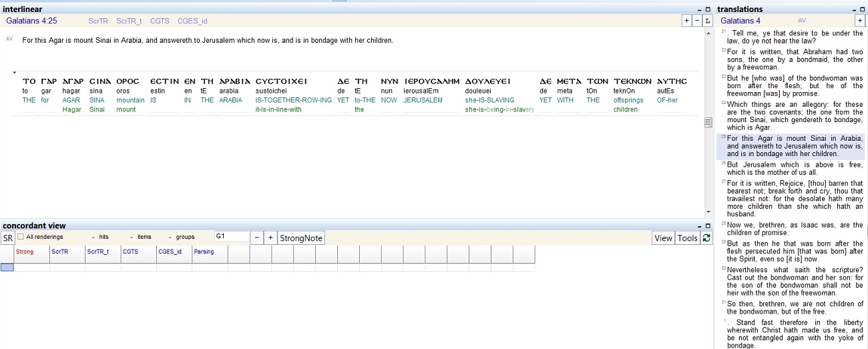Image resolution: width=868 pixels, height=349 pixels.
Task: Click the minus icon in interlinear panel
Action: pyautogui.click(x=696, y=21)
